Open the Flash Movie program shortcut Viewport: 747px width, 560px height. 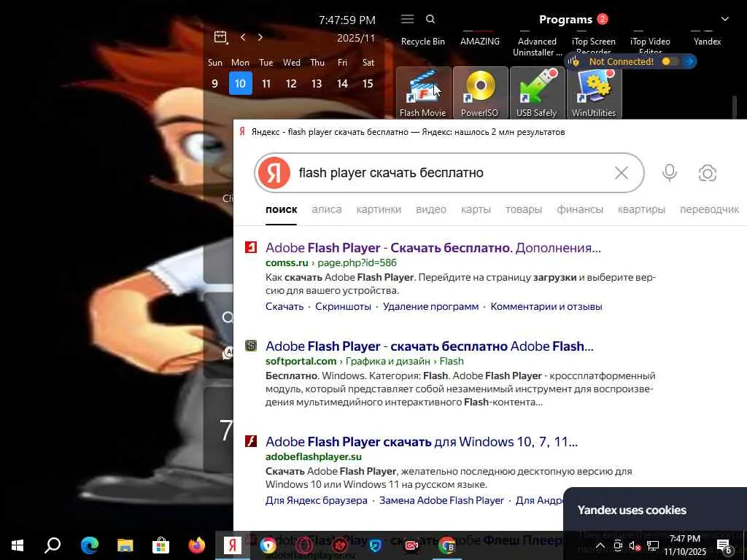[x=423, y=93]
